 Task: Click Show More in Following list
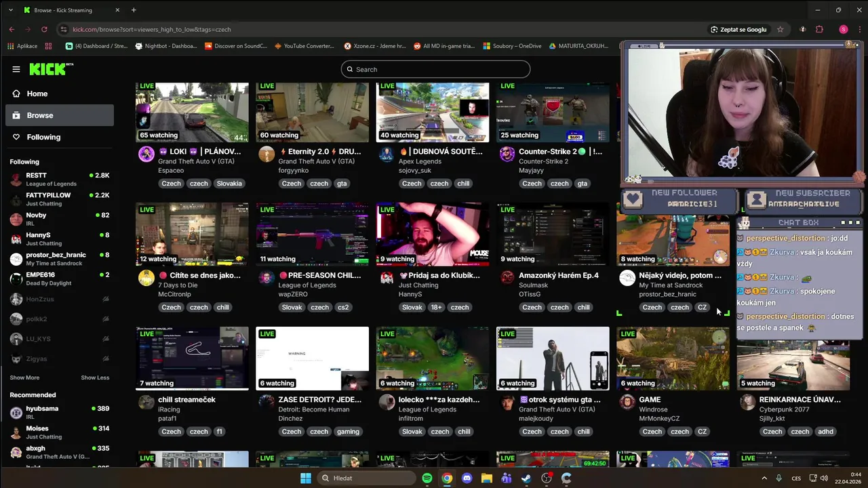[24, 378]
